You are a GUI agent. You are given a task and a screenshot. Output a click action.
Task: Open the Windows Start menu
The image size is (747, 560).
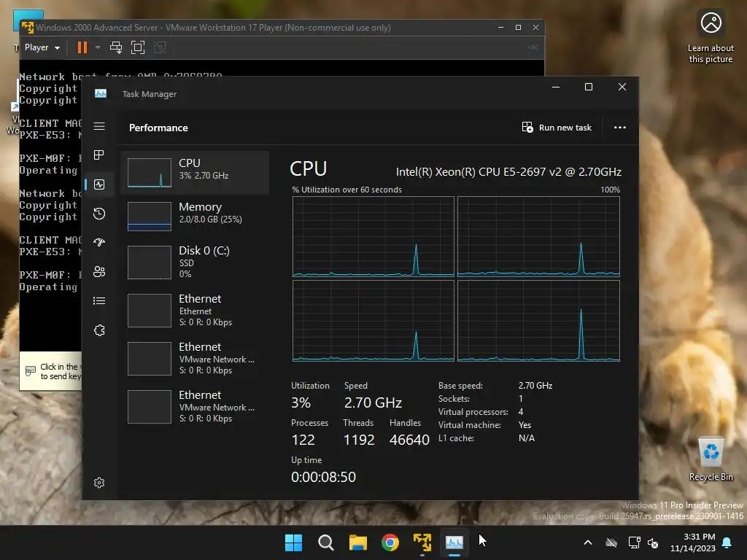tap(293, 542)
